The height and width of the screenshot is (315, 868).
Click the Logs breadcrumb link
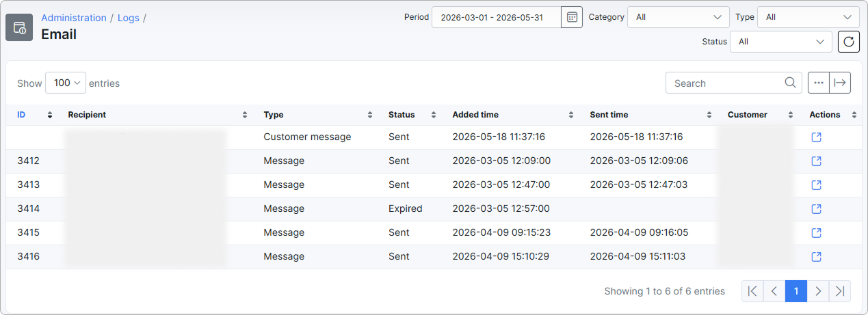tap(129, 18)
